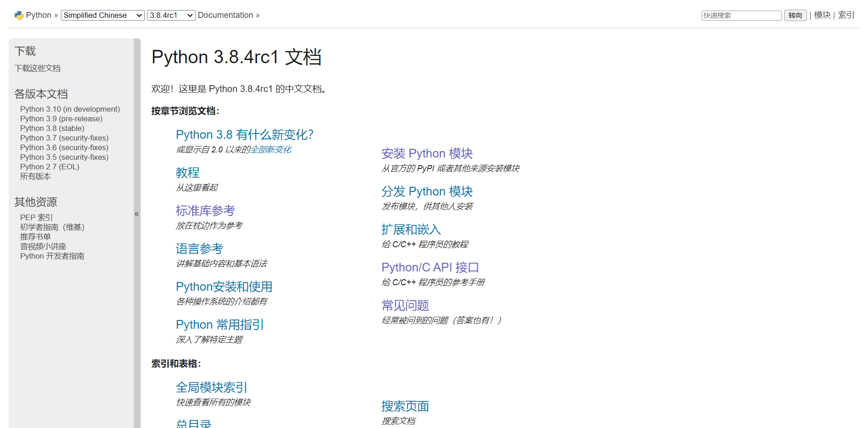The width and height of the screenshot is (868, 428).
Task: Open Python 常用指引 link
Action: pyautogui.click(x=220, y=325)
